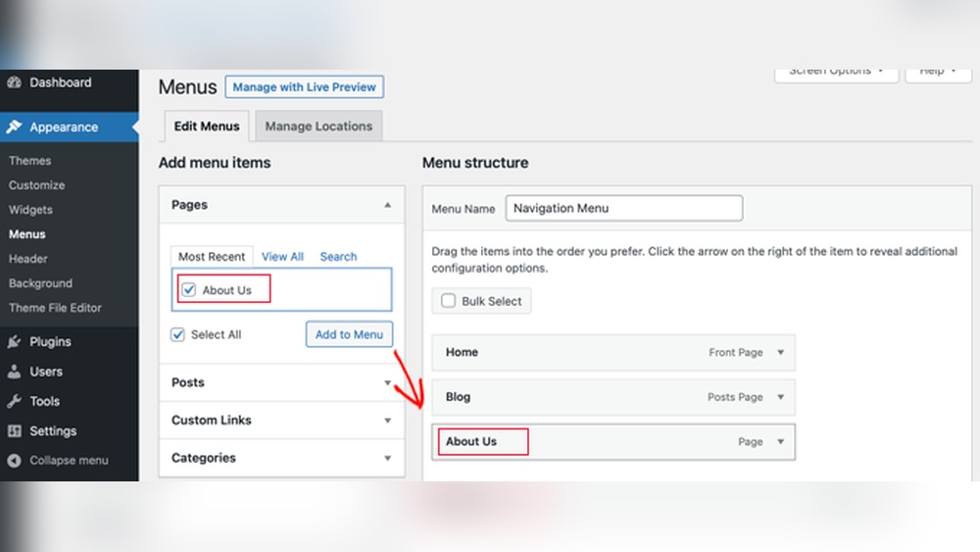The width and height of the screenshot is (980, 552).
Task: Expand Home menu item options arrow
Action: [781, 353]
